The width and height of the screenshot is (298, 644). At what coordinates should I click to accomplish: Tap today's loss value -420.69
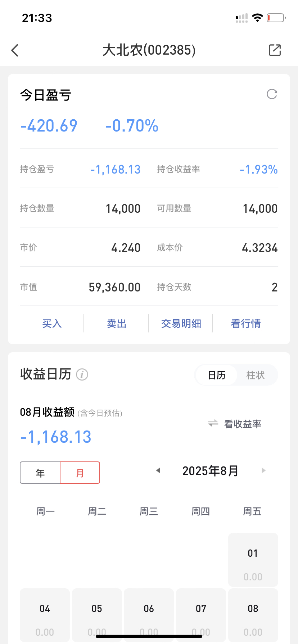49,126
